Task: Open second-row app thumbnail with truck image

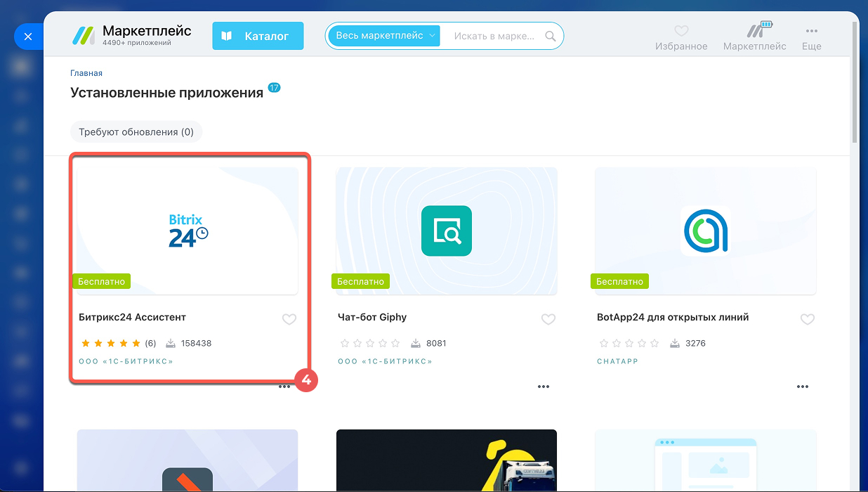Action: coord(447,460)
